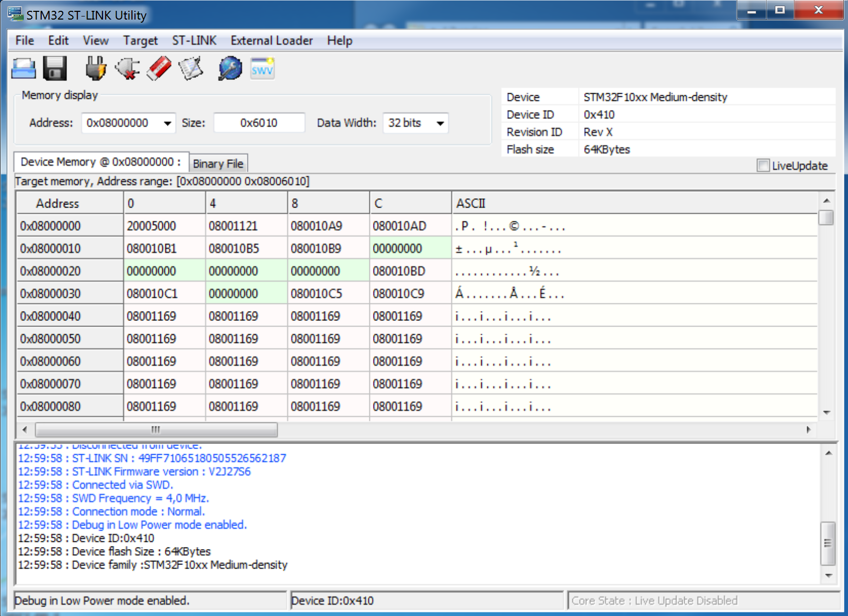Select memory cell value 080010BD
848x616 pixels.
click(x=411, y=271)
